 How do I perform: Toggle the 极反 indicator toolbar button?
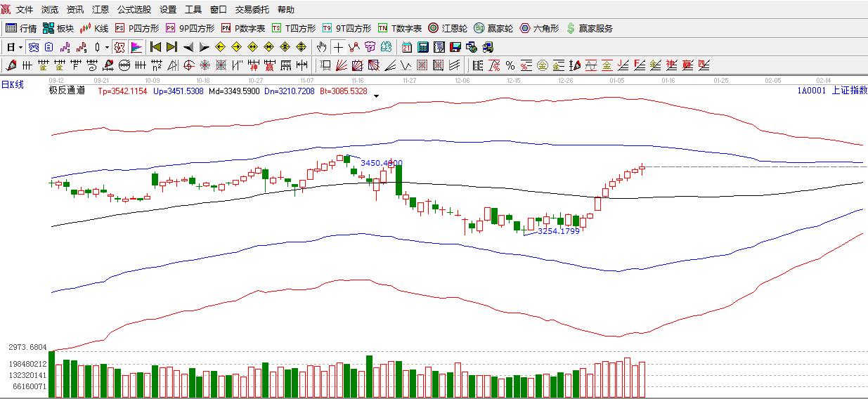[119, 47]
